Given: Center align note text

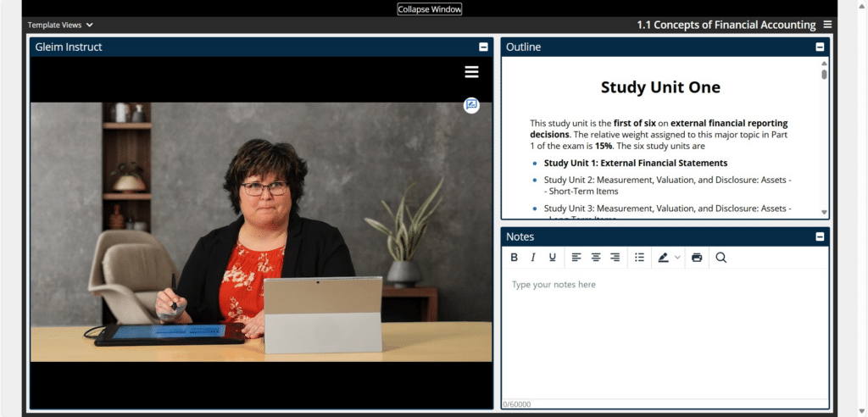Looking at the screenshot, I should [x=596, y=257].
